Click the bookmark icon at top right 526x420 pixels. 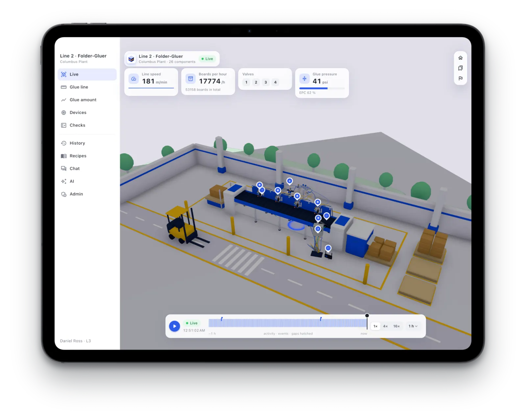coord(460,68)
